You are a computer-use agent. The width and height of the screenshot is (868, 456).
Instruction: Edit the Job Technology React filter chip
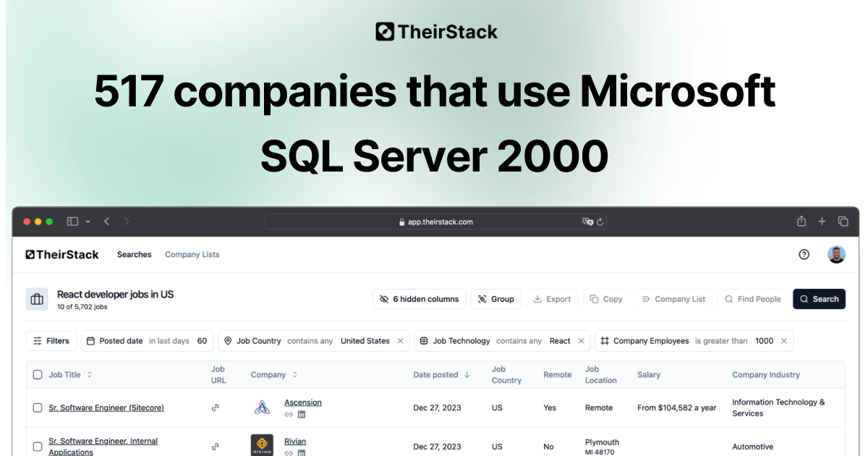[503, 341]
